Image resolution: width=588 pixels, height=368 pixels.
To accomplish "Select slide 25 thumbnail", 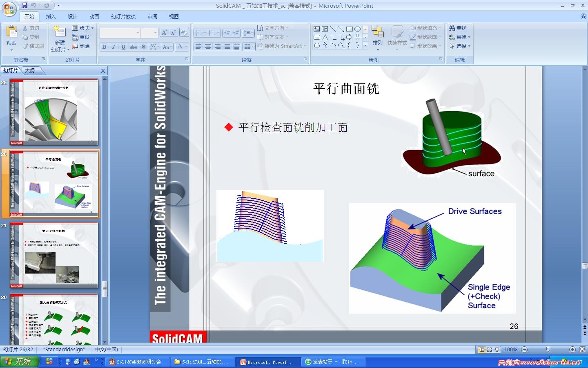I will [x=54, y=112].
